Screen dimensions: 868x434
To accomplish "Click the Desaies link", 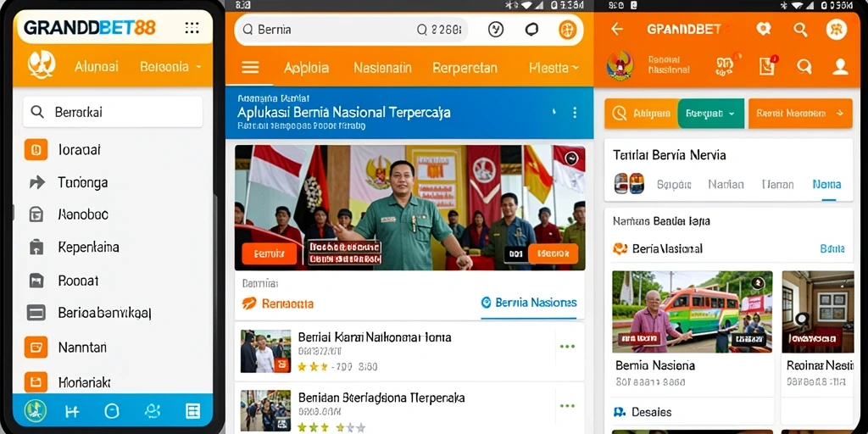I will tap(643, 412).
